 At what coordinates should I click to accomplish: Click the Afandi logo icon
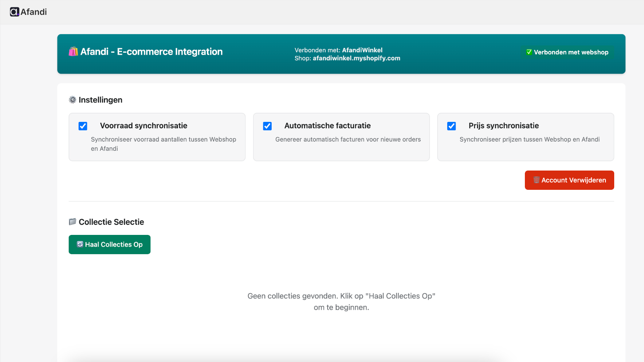point(14,12)
